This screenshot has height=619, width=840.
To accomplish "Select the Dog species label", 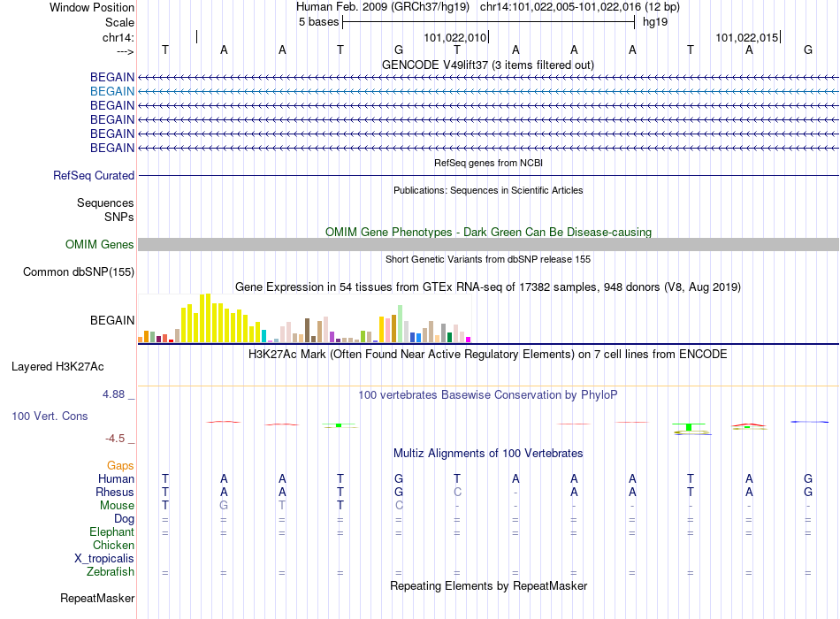I will 125,519.
